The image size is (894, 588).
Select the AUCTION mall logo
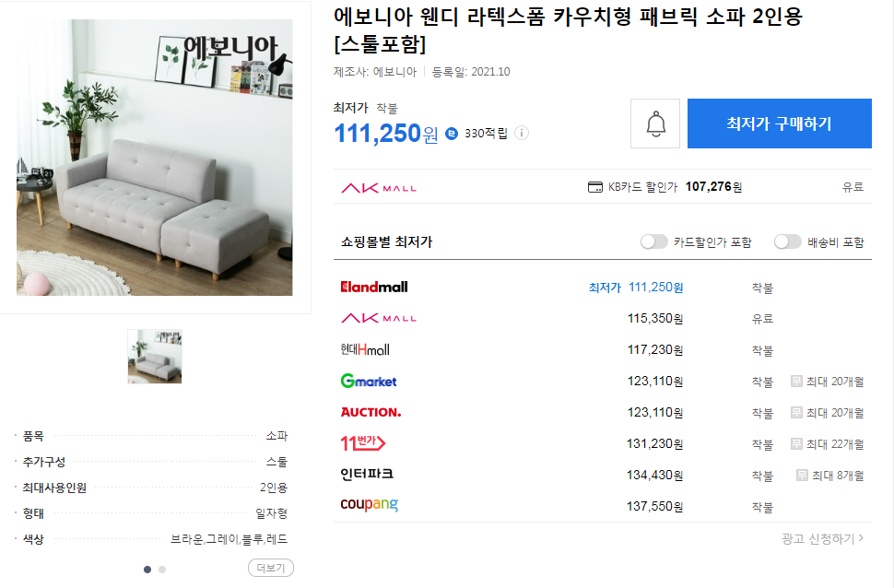click(373, 412)
